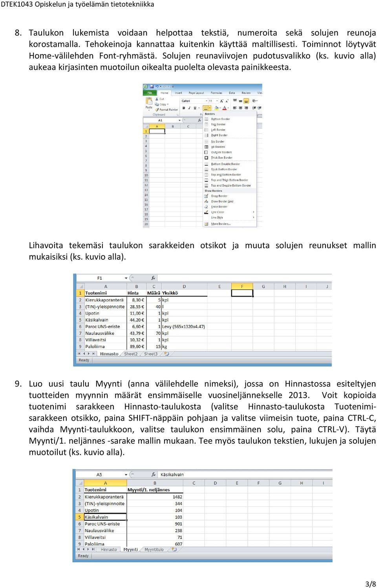
Task: Click the highlighted Borders button in ribbon
Action: pyautogui.click(x=206, y=108)
